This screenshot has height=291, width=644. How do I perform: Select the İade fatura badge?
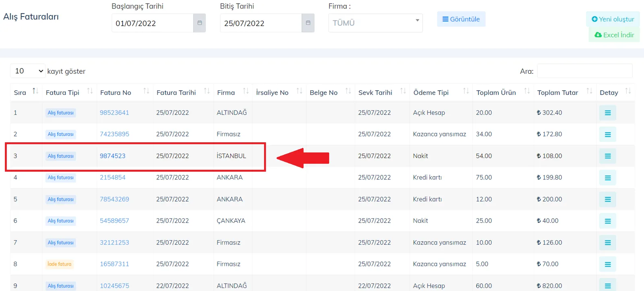[60, 264]
